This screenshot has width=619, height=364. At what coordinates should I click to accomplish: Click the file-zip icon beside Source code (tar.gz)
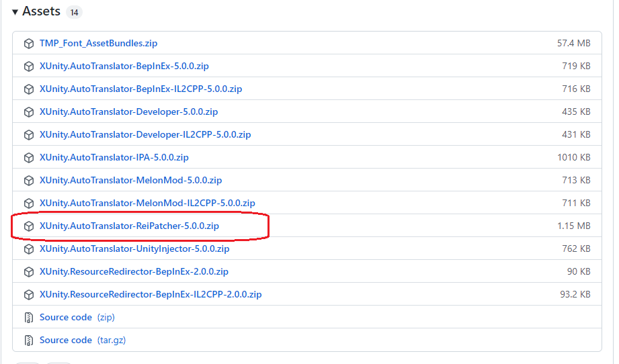(x=29, y=340)
